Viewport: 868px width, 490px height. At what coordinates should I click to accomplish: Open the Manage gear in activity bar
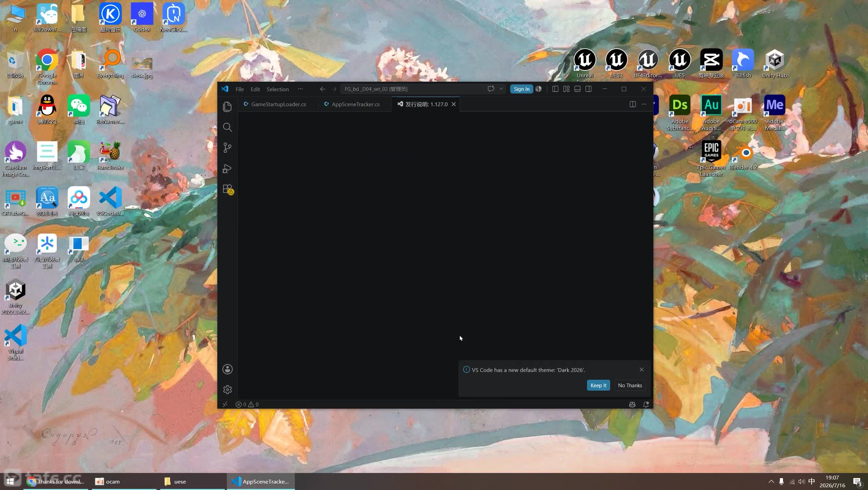(x=227, y=390)
